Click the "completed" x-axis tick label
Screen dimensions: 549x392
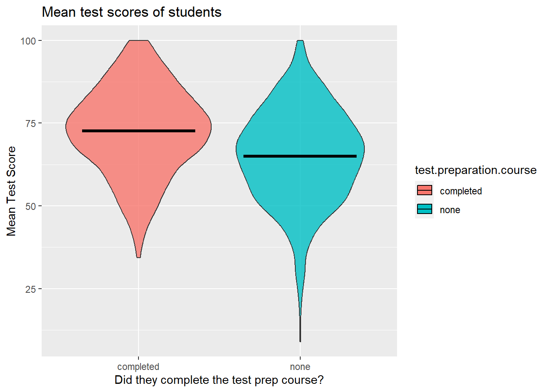[x=138, y=367]
